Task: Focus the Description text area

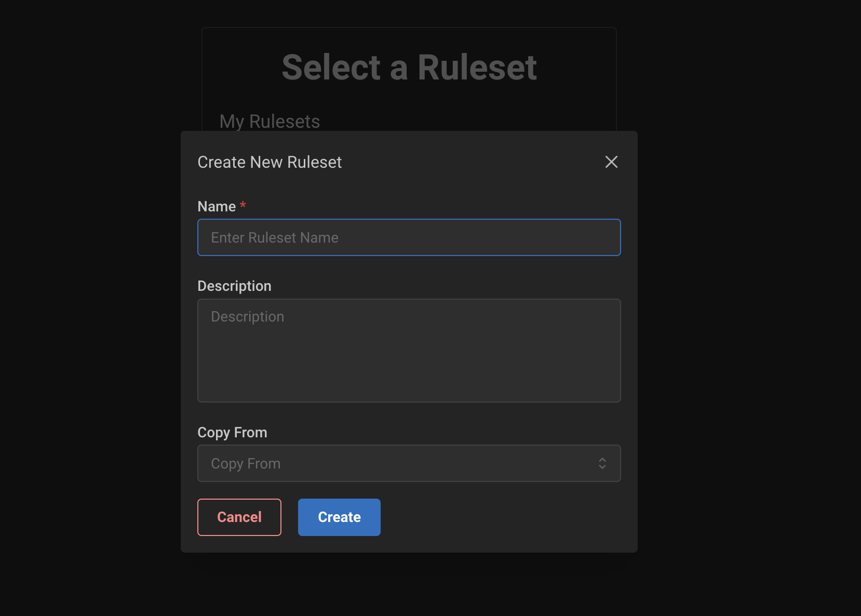Action: (x=409, y=351)
